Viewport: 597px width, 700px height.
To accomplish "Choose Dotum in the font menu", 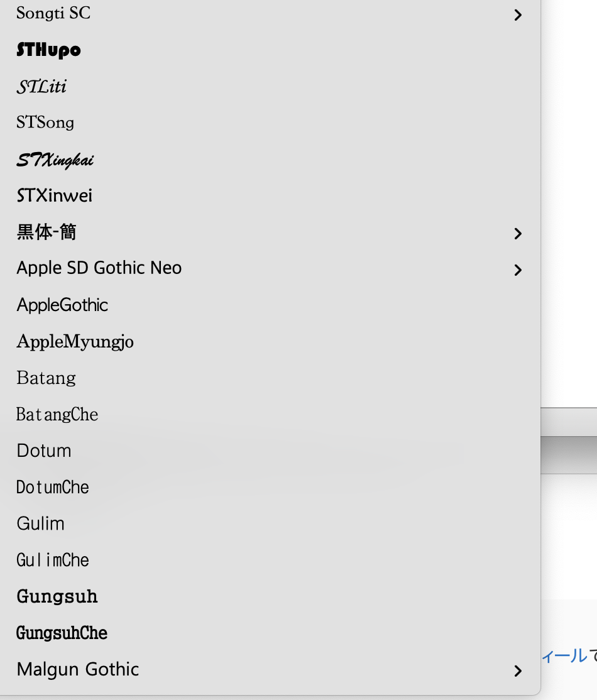I will click(x=44, y=451).
